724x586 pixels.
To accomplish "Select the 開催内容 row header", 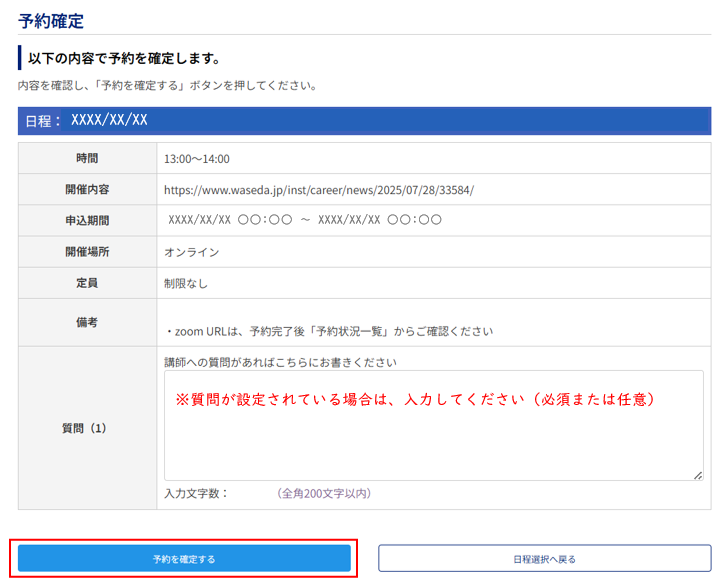I will 87,190.
